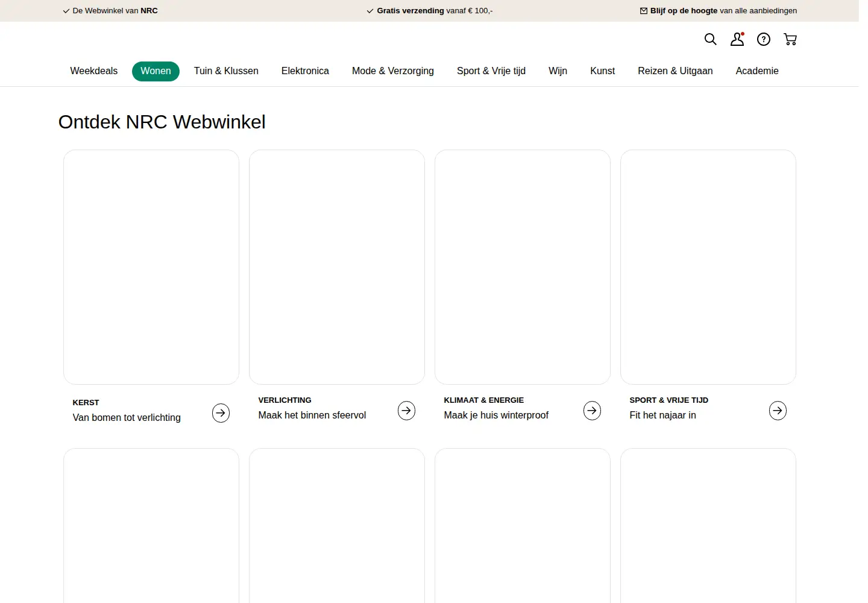Screen dimensions: 868x603
Task: Click the arrow icon next to Klimaat & Energie
Action: point(593,411)
